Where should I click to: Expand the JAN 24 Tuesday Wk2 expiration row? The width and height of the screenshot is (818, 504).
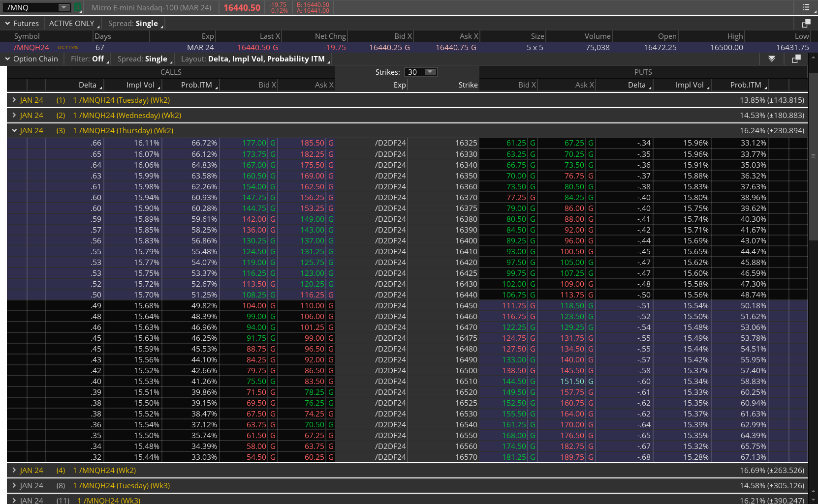[14, 100]
